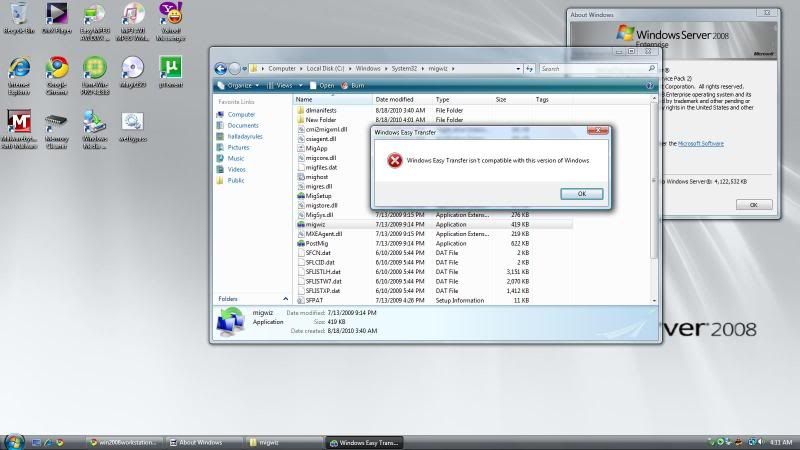Switch to migwiz folder taskbar button

[x=284, y=442]
